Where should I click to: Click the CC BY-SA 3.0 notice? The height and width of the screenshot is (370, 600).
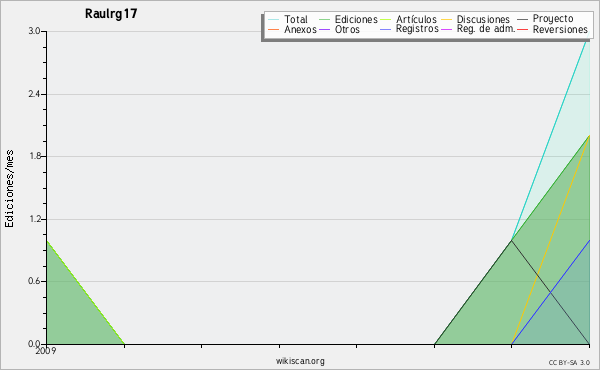click(x=569, y=363)
